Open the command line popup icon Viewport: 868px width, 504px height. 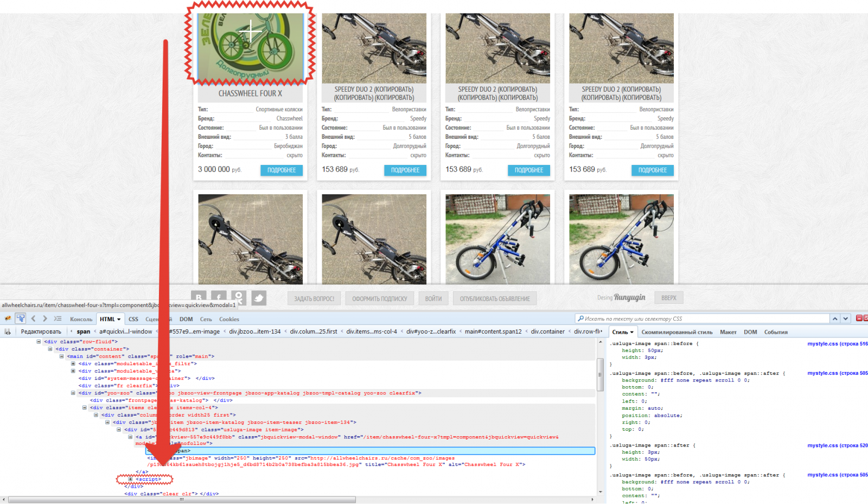point(58,318)
